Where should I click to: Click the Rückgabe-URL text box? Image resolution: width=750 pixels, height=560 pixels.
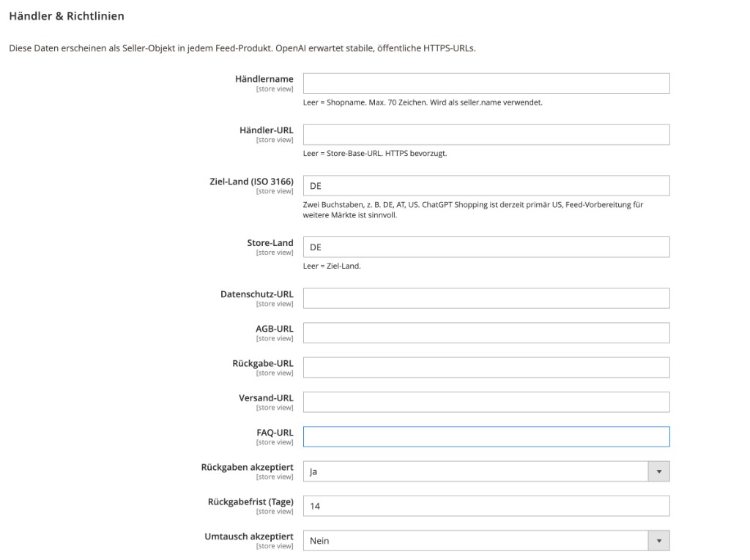click(x=486, y=367)
